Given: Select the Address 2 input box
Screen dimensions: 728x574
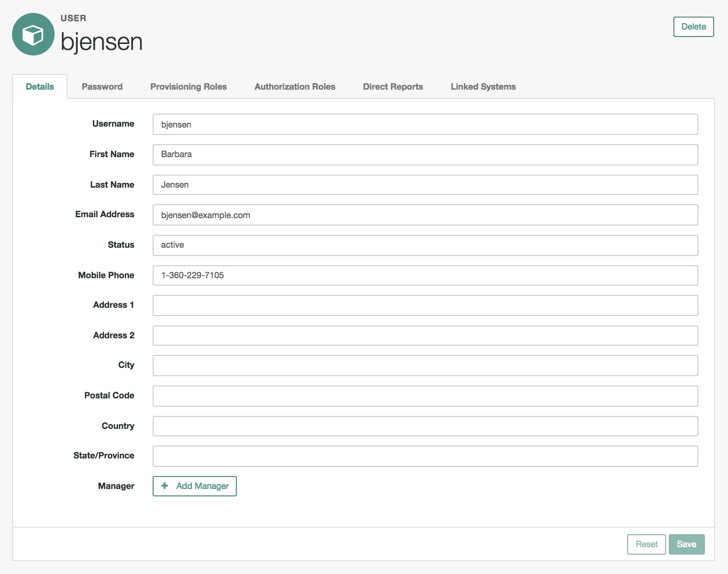Looking at the screenshot, I should point(425,336).
